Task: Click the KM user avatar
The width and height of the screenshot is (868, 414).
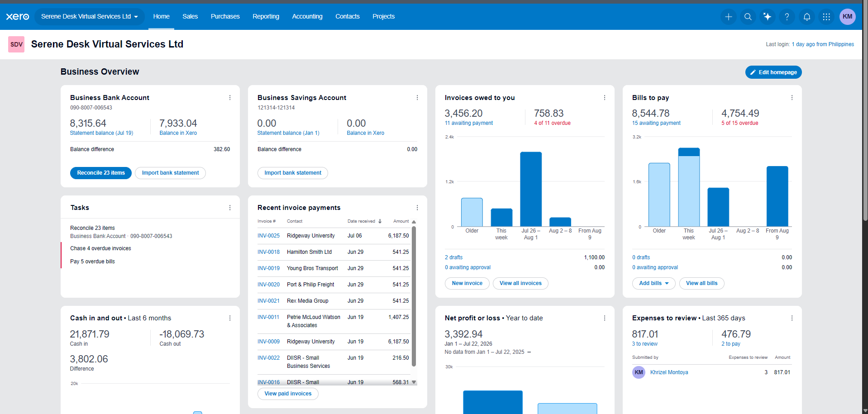Action: [x=847, y=17]
